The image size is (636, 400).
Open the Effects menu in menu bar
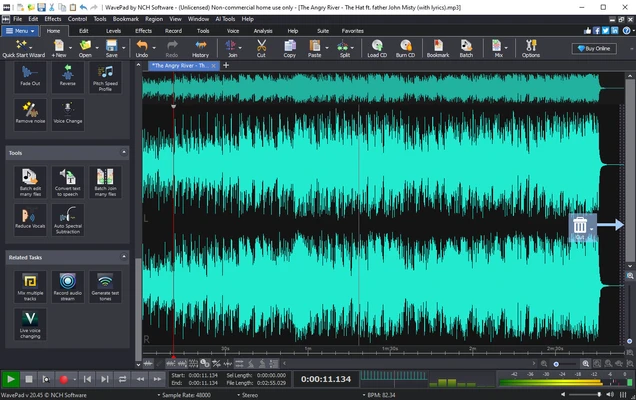[x=53, y=19]
